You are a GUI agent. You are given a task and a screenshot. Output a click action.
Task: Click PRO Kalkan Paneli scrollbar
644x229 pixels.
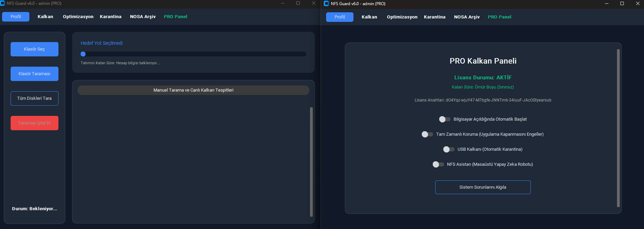click(x=618, y=128)
